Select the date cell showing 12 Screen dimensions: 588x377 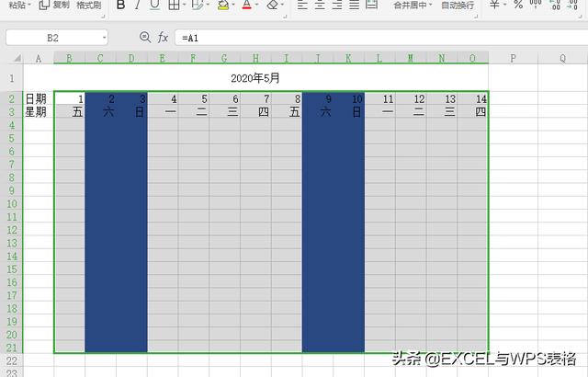(411, 98)
